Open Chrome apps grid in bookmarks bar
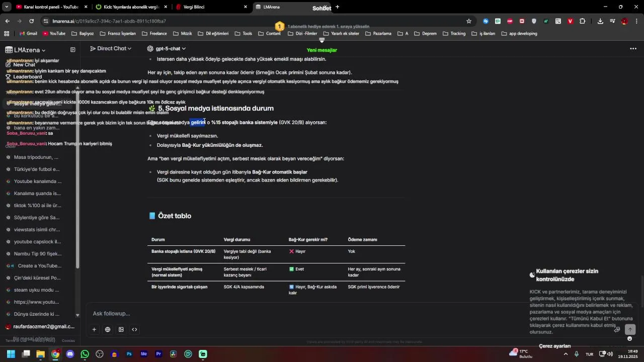Viewport: 644px width, 362px height. click(x=7, y=34)
